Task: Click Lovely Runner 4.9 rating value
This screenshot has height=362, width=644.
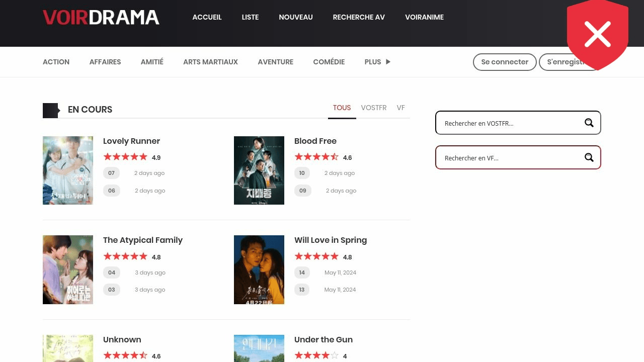Action: (156, 158)
